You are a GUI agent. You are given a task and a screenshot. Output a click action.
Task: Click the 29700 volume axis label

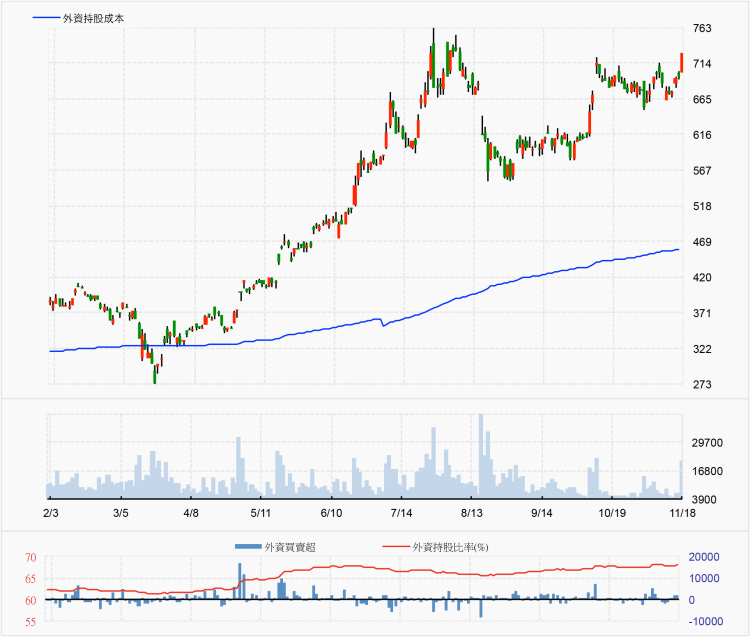coord(707,442)
